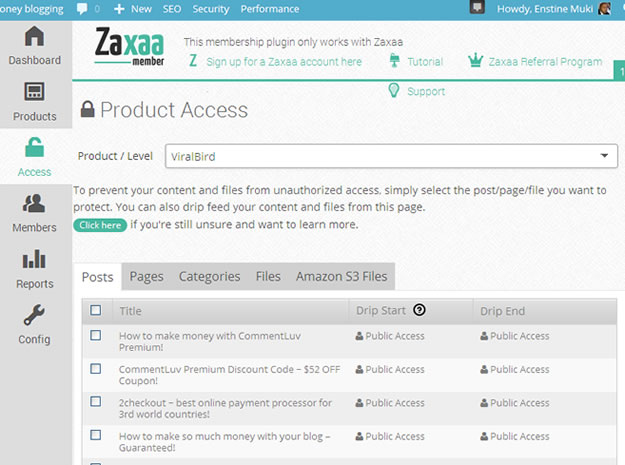Click Drip Start Public Access for 2checkout post
The width and height of the screenshot is (625, 465).
click(x=390, y=403)
